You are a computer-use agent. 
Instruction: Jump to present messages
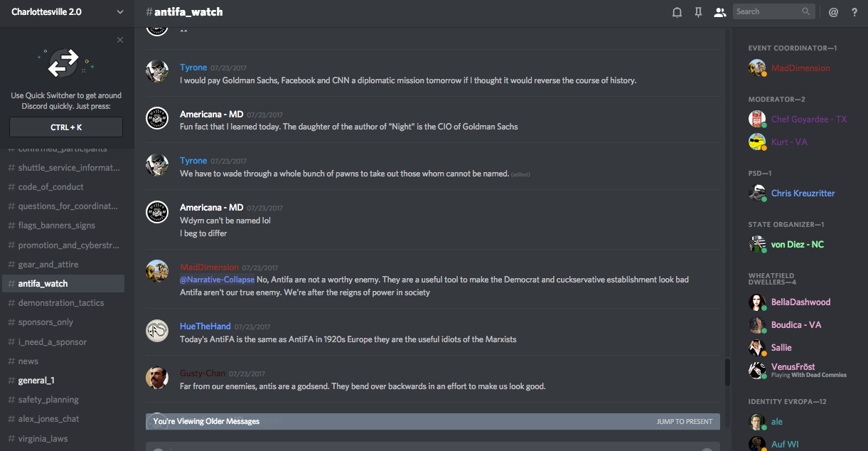pos(684,422)
